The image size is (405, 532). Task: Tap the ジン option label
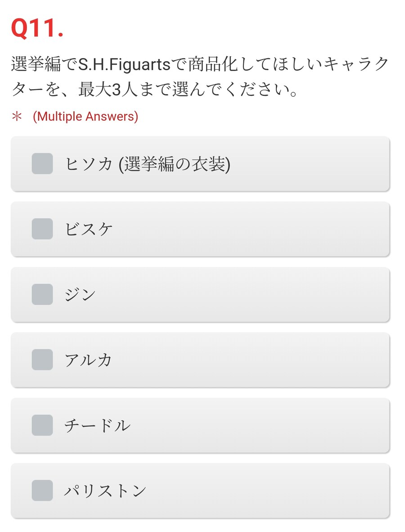tap(80, 295)
